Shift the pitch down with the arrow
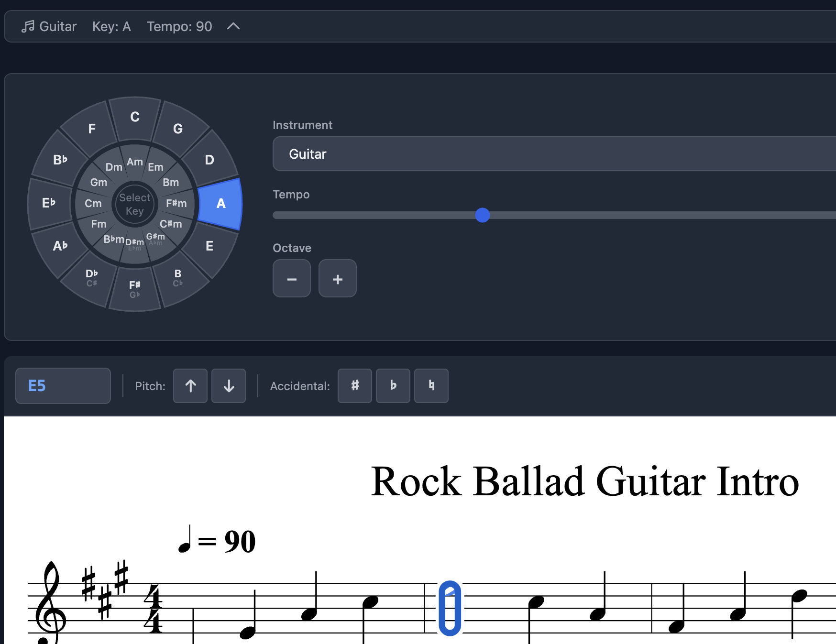 pyautogui.click(x=228, y=386)
